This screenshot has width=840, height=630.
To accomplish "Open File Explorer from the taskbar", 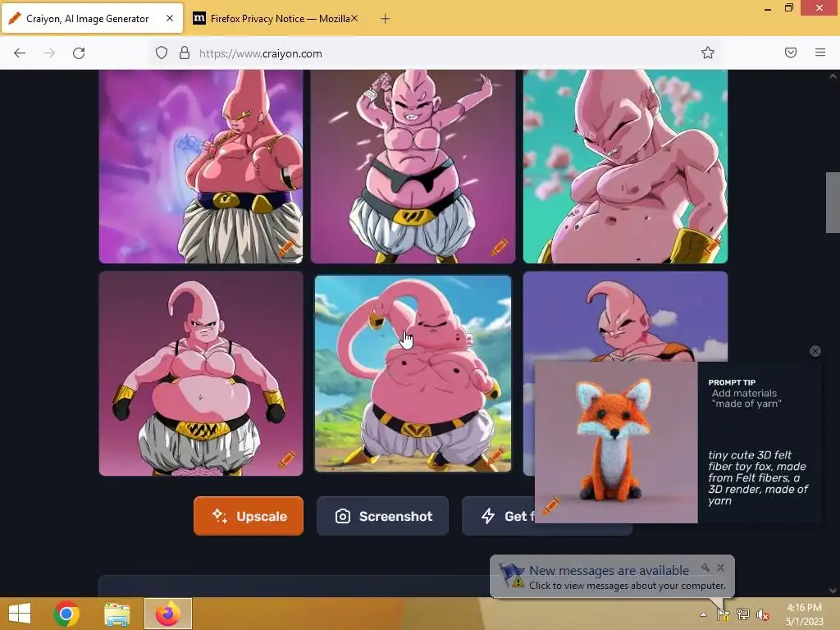I will 116,614.
